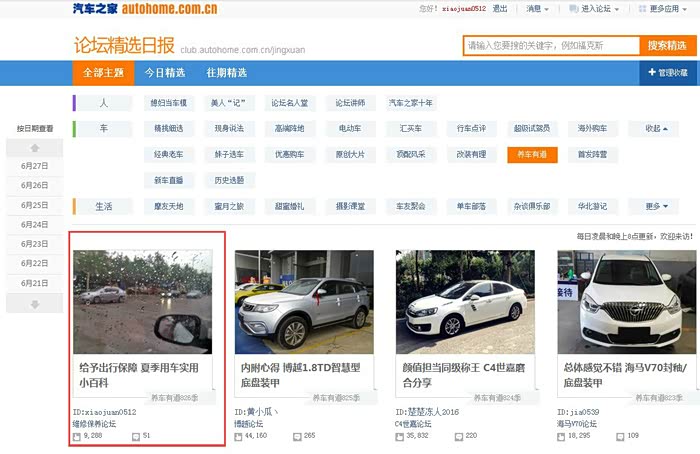Open the 往期精选 tab

pyautogui.click(x=226, y=73)
